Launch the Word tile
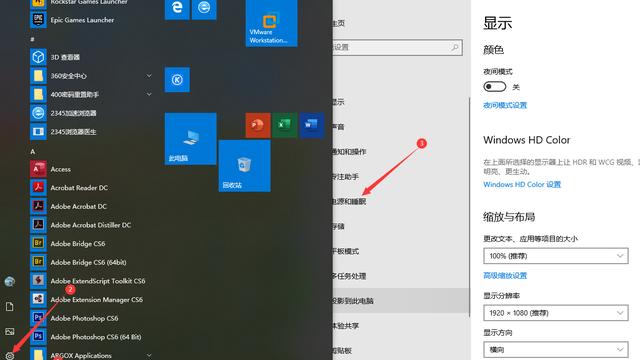This screenshot has height=360, width=640. point(312,125)
